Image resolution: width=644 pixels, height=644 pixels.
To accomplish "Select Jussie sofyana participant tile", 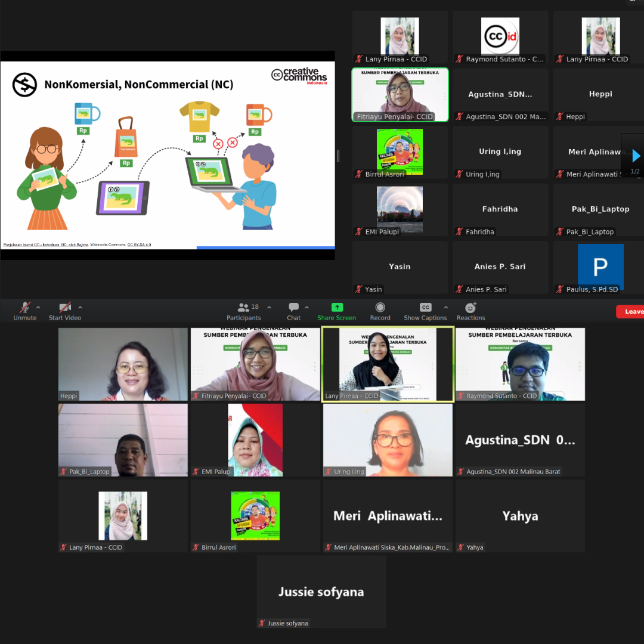I will (321, 592).
